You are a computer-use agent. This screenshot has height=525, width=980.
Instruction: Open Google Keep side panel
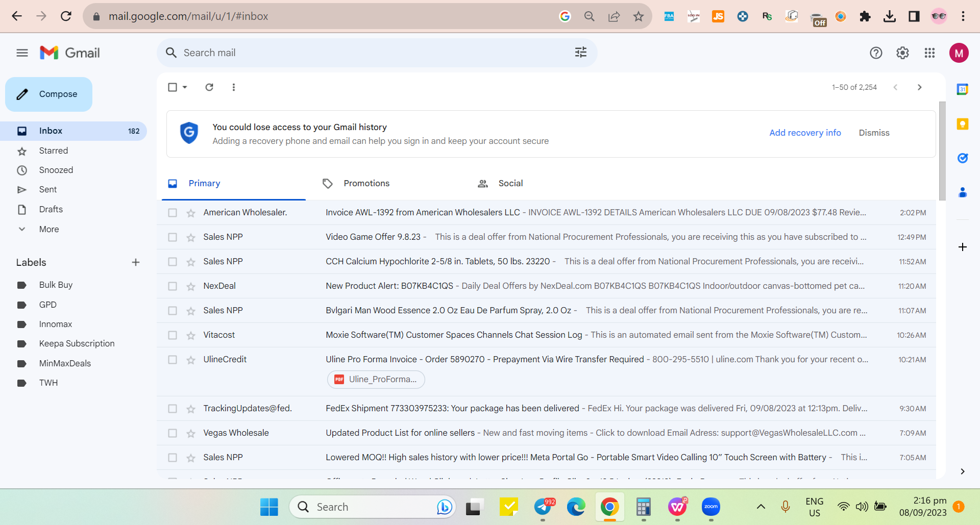click(x=963, y=124)
